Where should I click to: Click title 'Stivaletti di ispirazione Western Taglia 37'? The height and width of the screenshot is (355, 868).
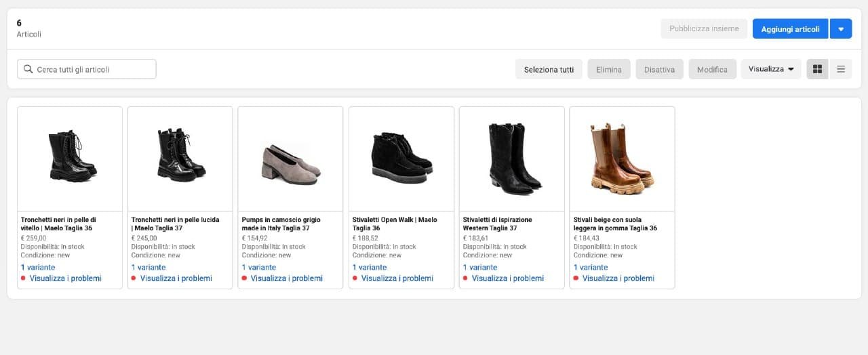point(497,224)
